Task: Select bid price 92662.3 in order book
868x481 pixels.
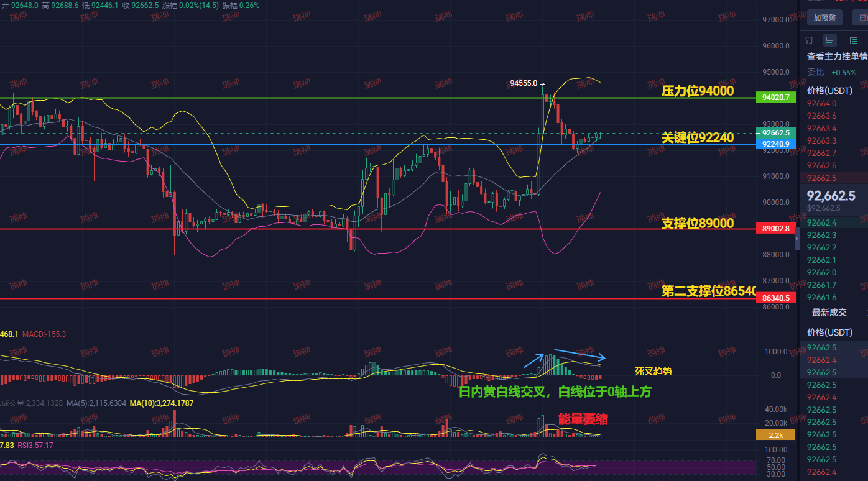Action: pyautogui.click(x=821, y=235)
